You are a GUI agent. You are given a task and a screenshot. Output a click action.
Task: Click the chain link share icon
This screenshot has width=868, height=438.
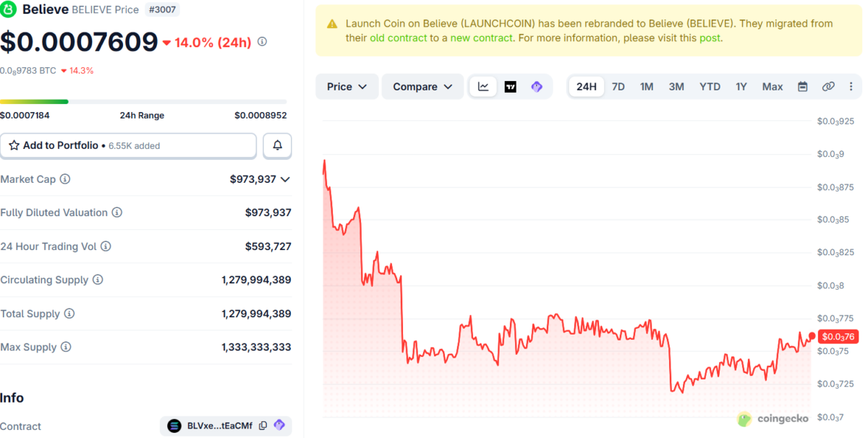[x=828, y=87]
